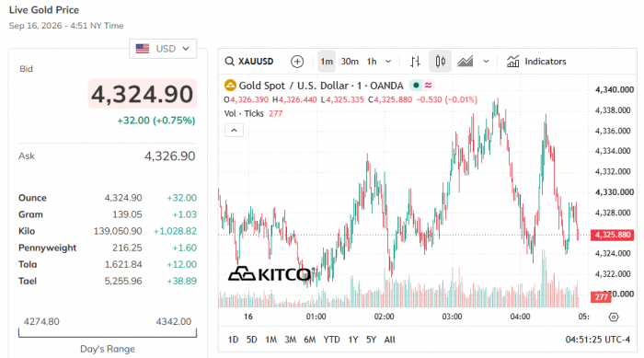This screenshot has width=644, height=358.
Task: Select the 1h interval
Action: click(x=372, y=62)
